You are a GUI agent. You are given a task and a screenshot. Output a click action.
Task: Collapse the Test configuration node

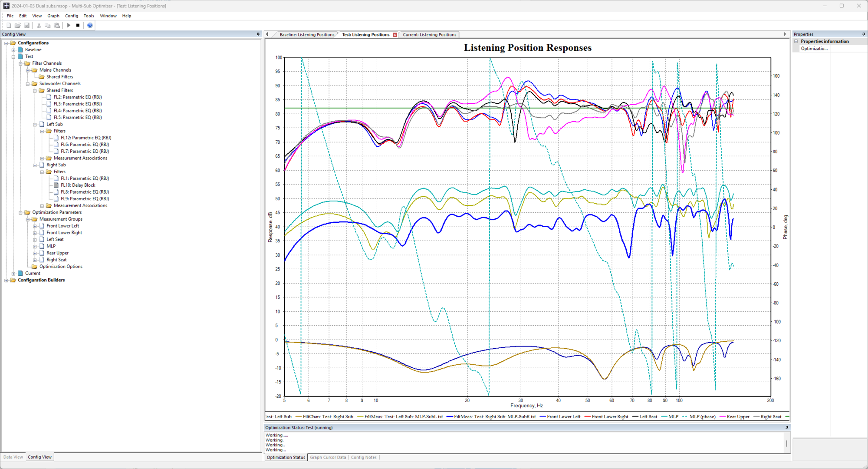click(13, 56)
